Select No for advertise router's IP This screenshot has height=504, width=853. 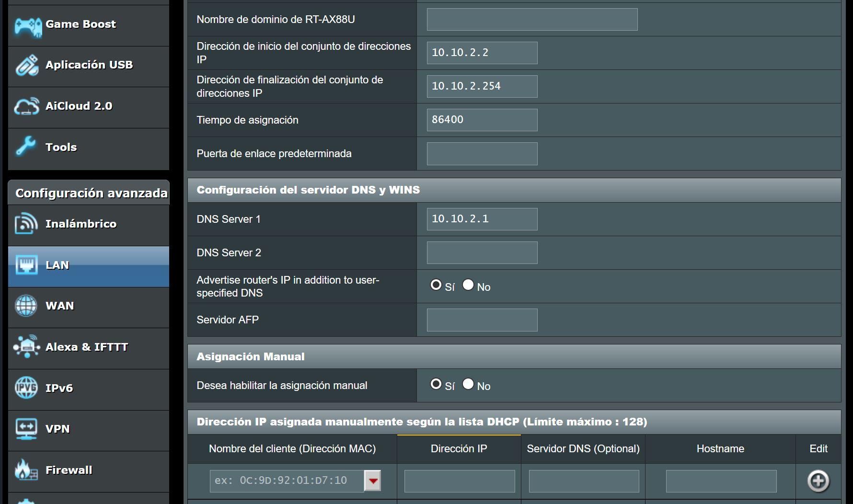[468, 285]
